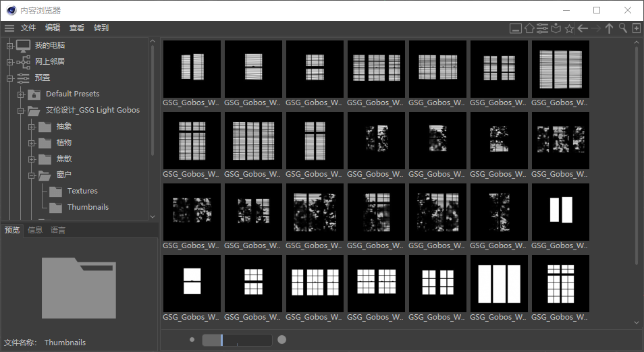Go to home via the house icon
The width and height of the screenshot is (644, 352).
529,28
